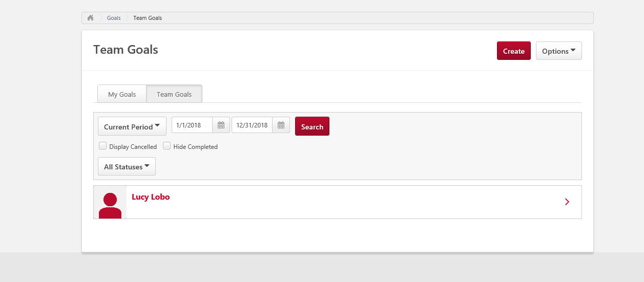Click Lucy Lobo's avatar silhouette
The image size is (644, 282).
(x=110, y=202)
